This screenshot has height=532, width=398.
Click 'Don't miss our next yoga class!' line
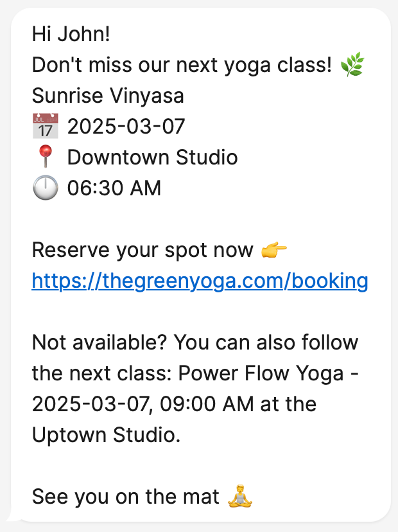pyautogui.click(x=182, y=65)
